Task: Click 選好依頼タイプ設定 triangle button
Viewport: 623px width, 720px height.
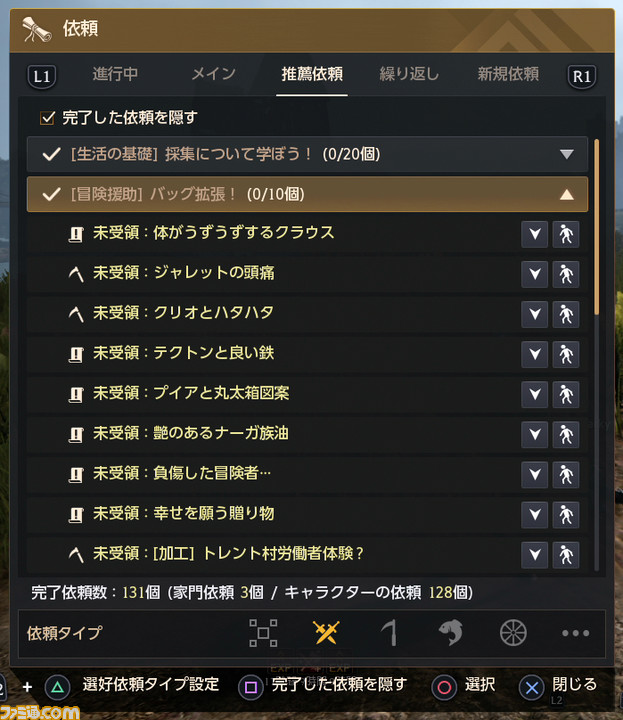Action: (57, 687)
